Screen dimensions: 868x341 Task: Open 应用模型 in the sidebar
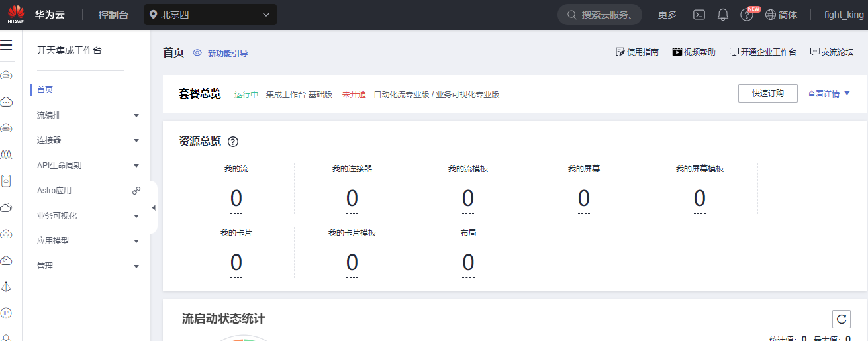(53, 241)
